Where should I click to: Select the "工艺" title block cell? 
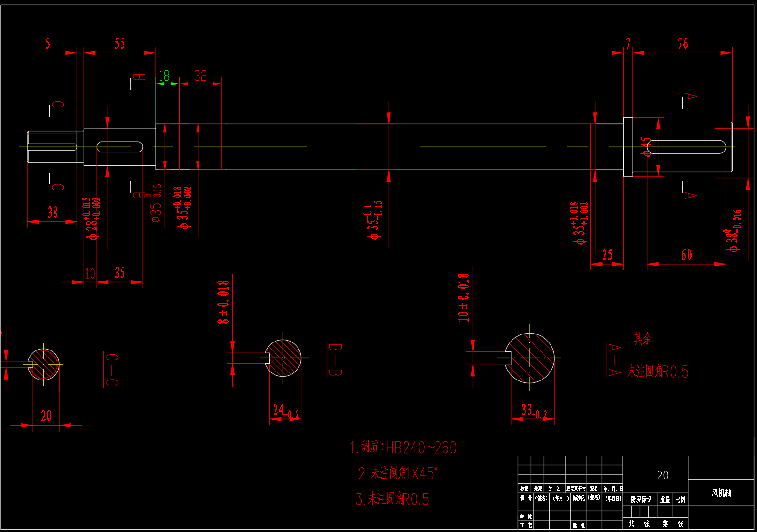click(x=526, y=525)
